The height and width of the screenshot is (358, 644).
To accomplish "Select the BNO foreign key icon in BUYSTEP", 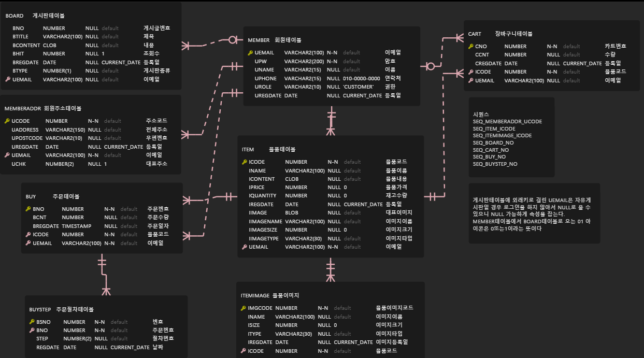I will (x=32, y=330).
